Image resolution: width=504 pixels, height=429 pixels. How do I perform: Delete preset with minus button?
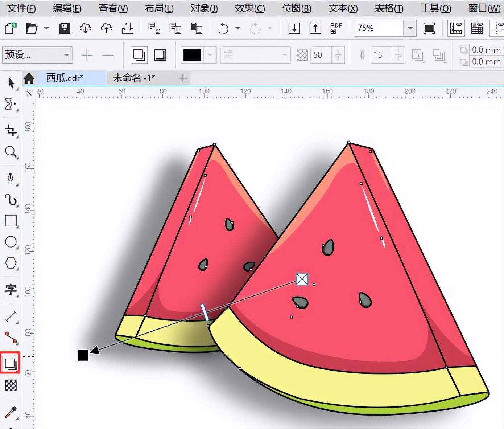click(108, 55)
